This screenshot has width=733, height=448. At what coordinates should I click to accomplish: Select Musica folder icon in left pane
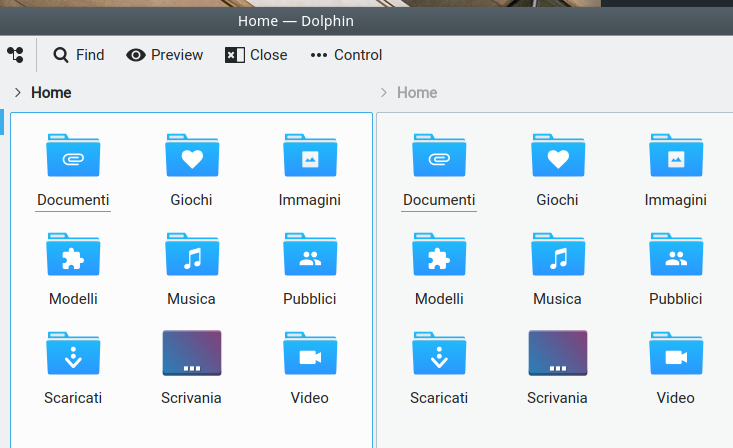pyautogui.click(x=192, y=255)
